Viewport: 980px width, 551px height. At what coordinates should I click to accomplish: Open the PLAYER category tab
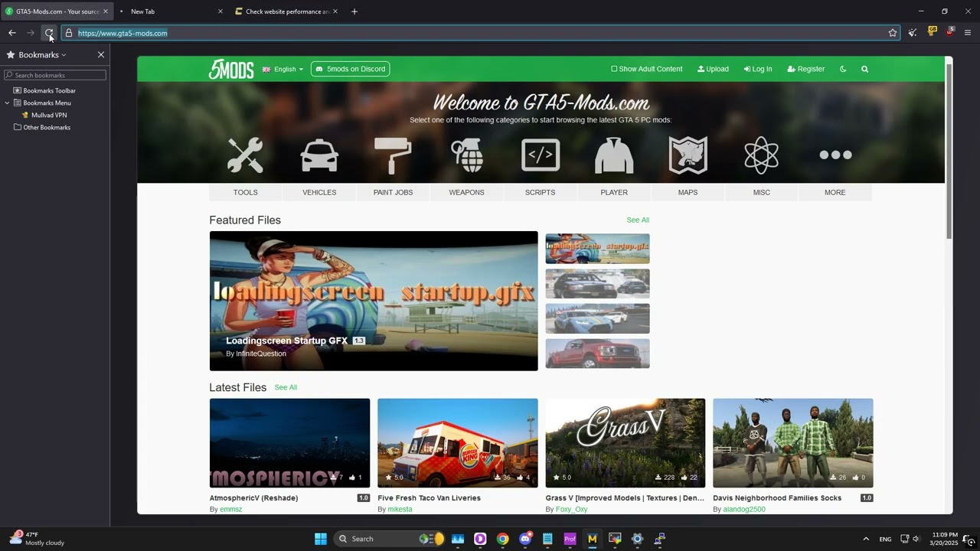614,192
